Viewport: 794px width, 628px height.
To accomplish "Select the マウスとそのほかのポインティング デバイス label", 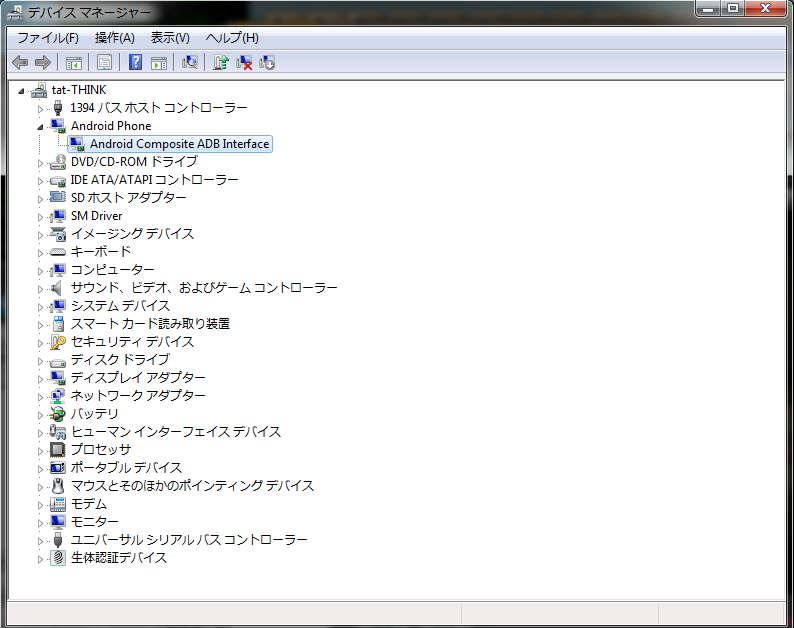I will 192,485.
